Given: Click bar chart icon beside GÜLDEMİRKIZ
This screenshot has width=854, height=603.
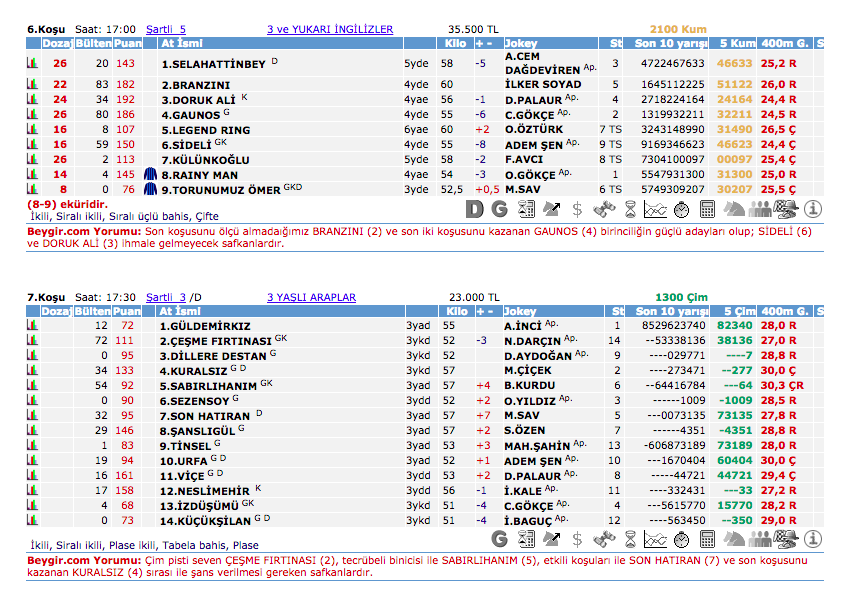Looking at the screenshot, I should [32, 326].
